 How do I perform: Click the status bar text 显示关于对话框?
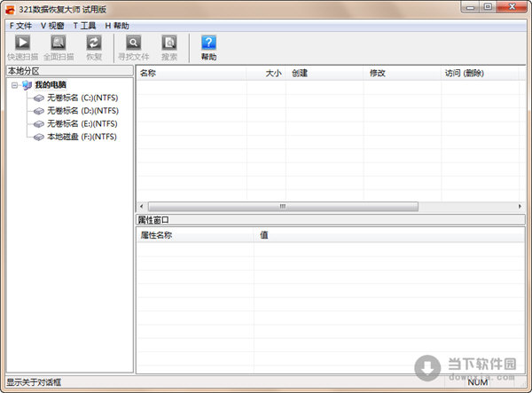[x=34, y=382]
